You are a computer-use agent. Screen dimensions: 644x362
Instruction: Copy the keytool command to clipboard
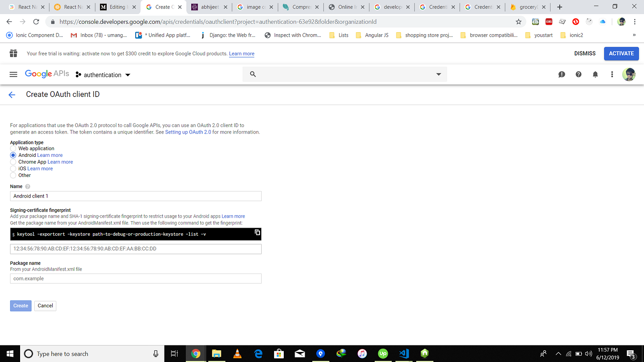click(257, 232)
